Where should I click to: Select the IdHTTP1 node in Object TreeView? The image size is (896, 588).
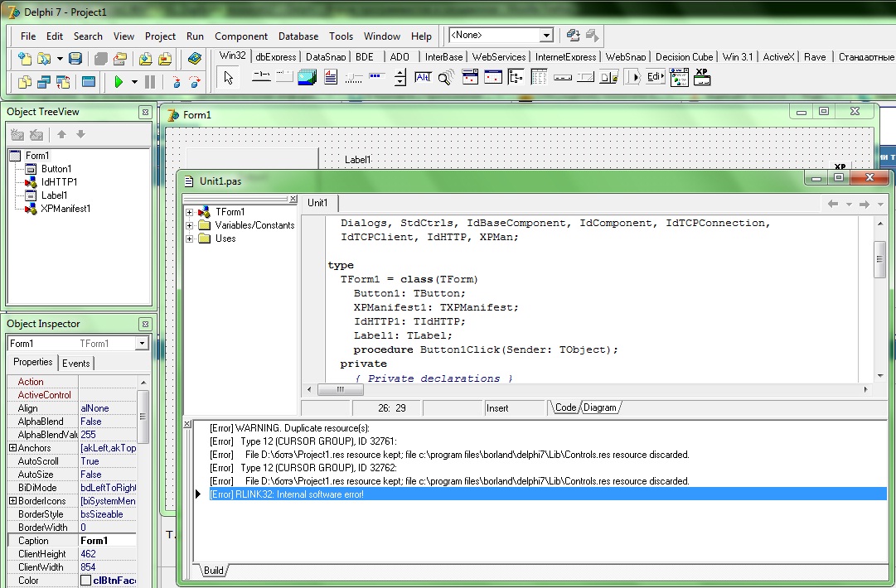pos(59,182)
